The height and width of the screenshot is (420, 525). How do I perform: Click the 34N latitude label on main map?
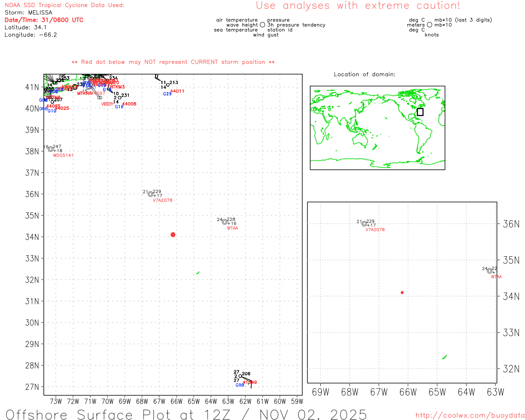pyautogui.click(x=32, y=237)
